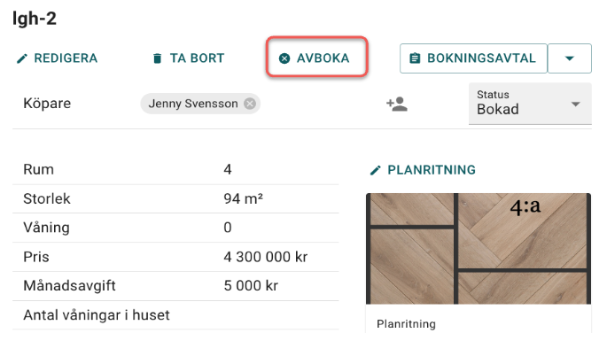Click the clipboard icon in BOKNINGSAVTAL
The height and width of the screenshot is (364, 607).
tap(415, 58)
